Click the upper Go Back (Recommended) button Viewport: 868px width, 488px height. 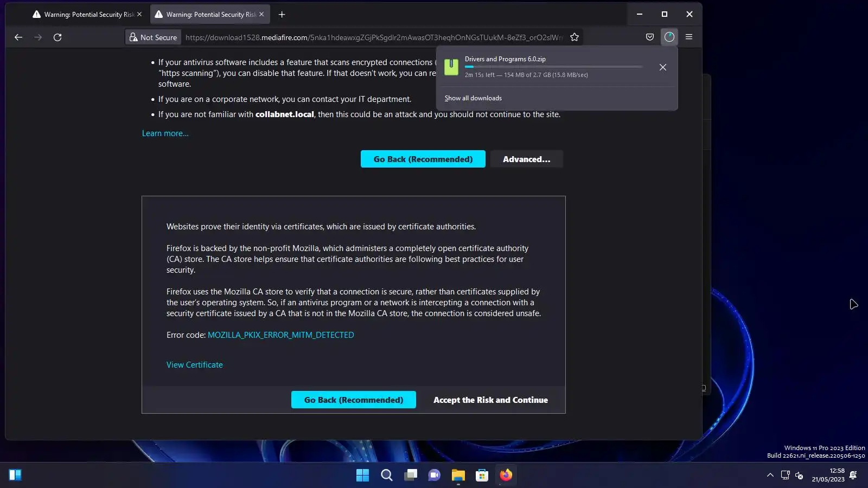(423, 159)
